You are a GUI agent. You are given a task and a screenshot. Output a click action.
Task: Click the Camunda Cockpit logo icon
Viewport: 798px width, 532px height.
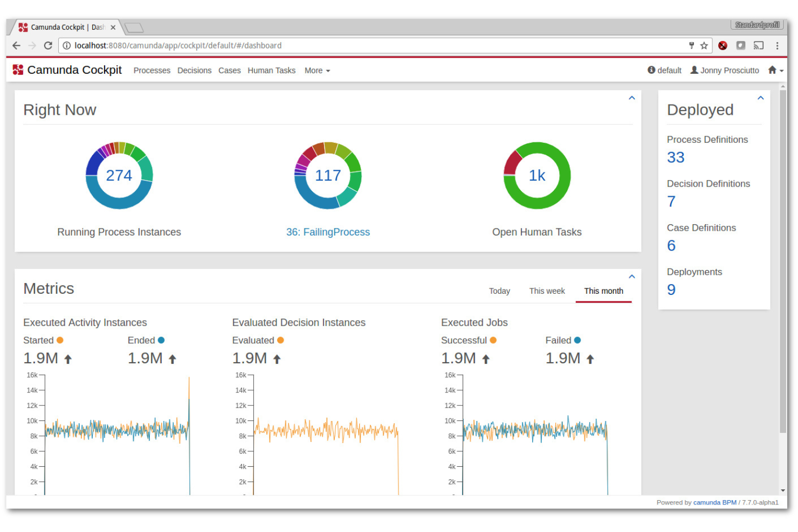pos(18,70)
